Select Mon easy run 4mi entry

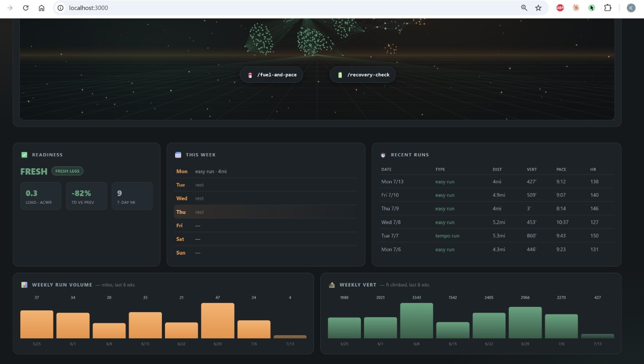coord(266,171)
